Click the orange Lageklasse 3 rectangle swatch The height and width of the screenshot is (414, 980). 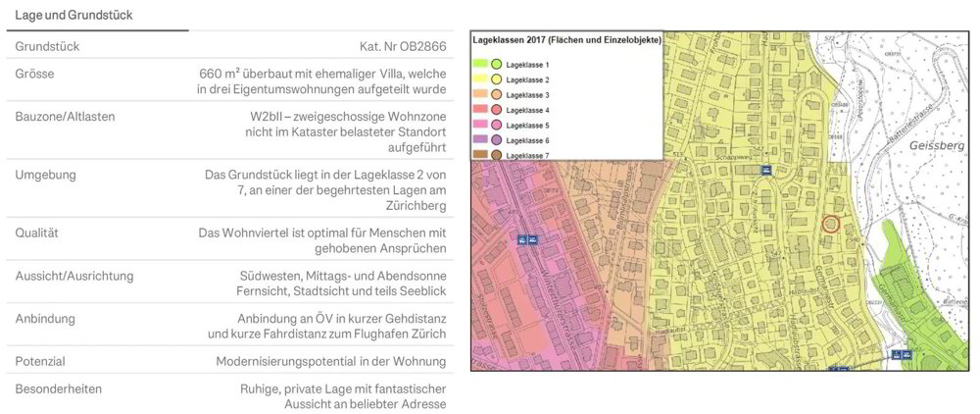pos(480,93)
